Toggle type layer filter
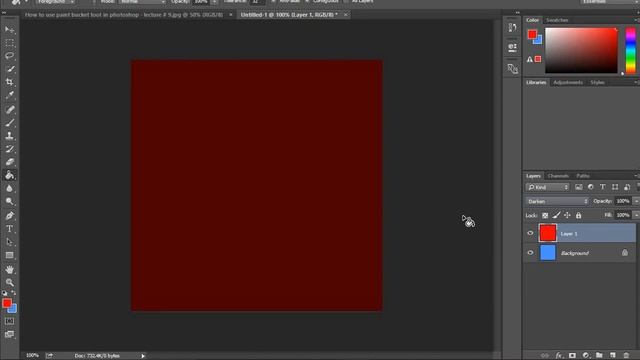 602,187
